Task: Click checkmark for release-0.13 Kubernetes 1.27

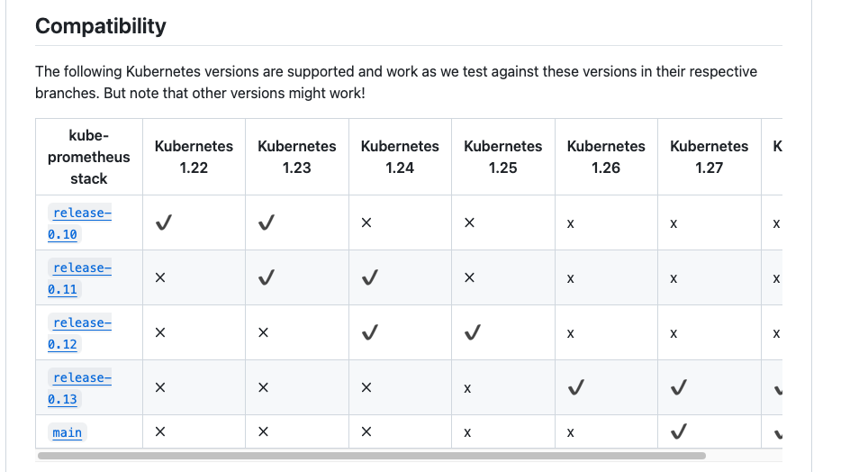Action: 679,387
